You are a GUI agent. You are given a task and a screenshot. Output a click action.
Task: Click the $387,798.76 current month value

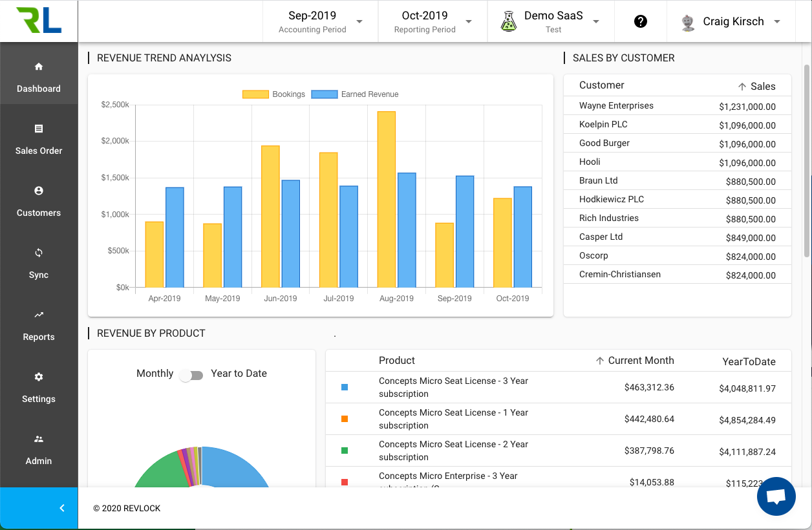tap(649, 450)
